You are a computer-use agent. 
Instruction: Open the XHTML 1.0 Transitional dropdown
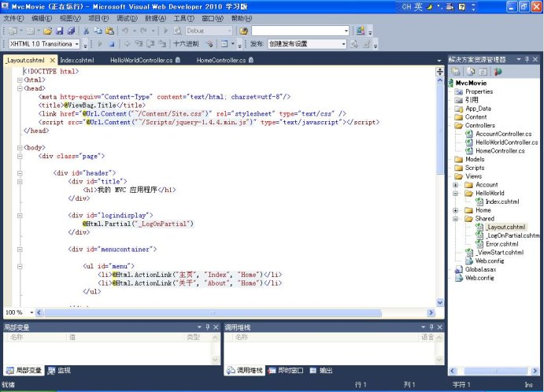pyautogui.click(x=76, y=44)
